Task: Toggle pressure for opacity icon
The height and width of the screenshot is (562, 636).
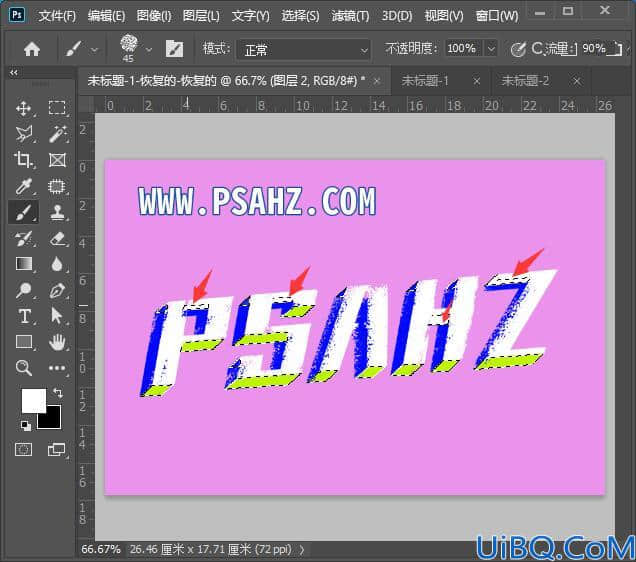Action: pos(518,49)
